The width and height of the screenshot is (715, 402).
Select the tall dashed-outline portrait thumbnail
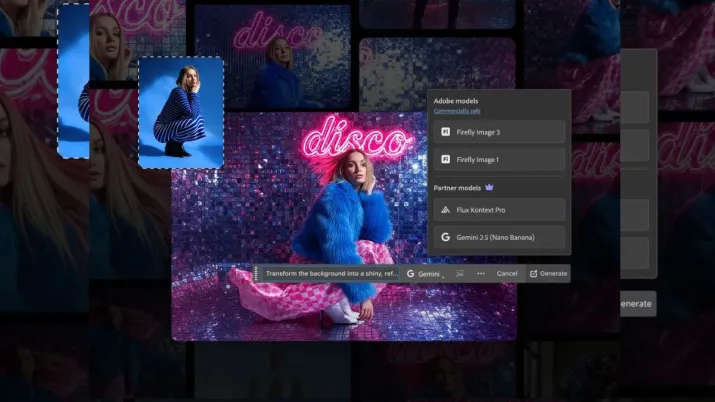click(73, 80)
